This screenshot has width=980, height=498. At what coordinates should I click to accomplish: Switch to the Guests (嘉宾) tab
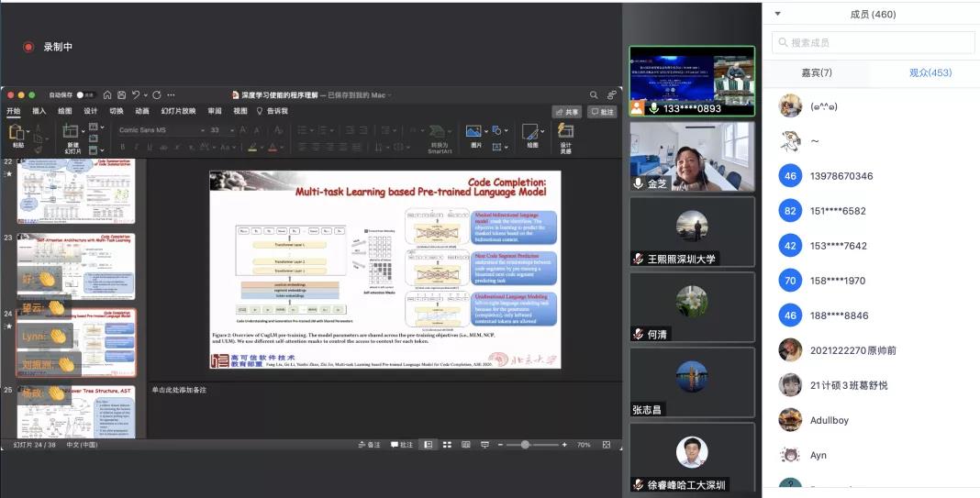[x=816, y=72]
